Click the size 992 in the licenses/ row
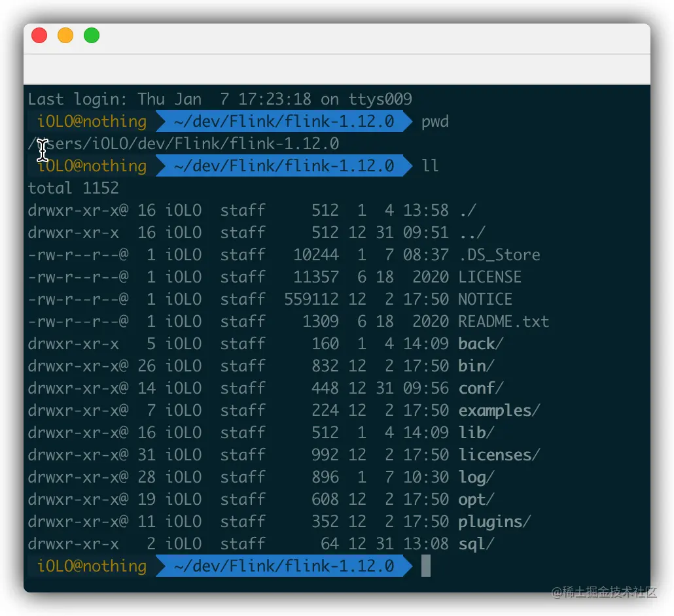 (x=325, y=455)
